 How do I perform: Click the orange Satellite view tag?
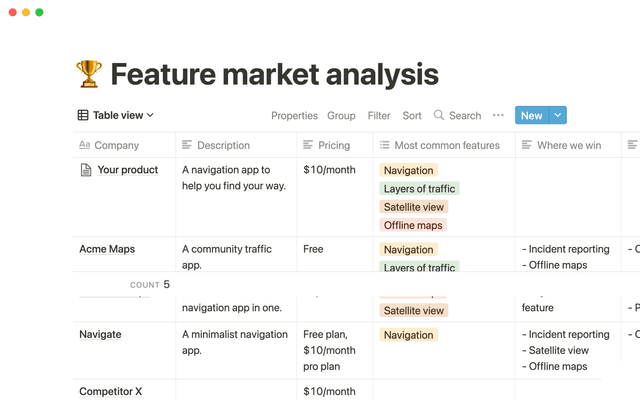tap(413, 207)
